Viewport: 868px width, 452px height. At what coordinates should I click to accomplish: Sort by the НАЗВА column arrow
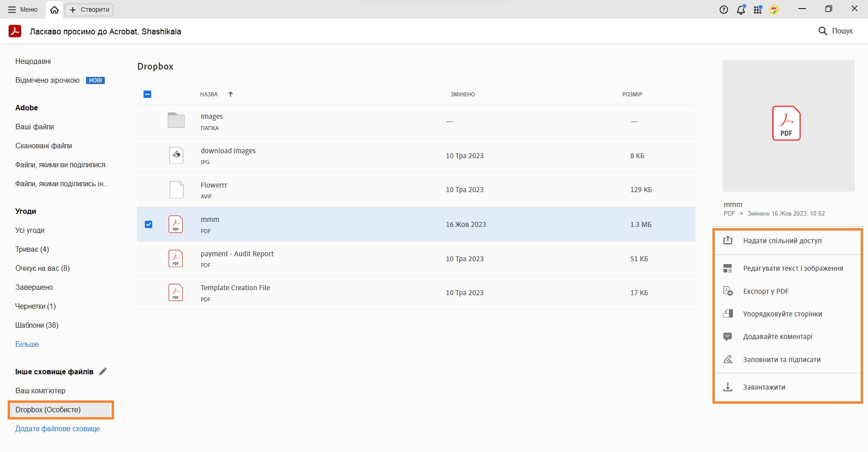click(x=231, y=94)
